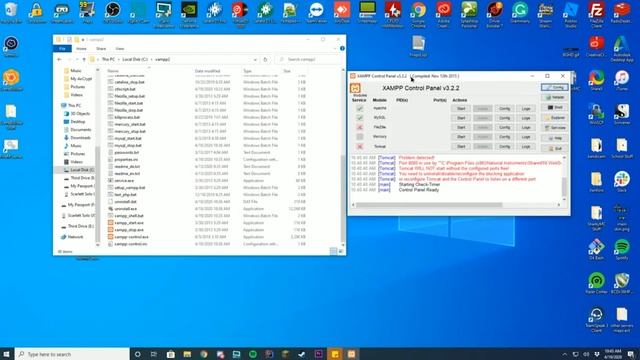This screenshot has width=640, height=360.
Task: Switch Explorer to large icons view
Action: click(340, 251)
